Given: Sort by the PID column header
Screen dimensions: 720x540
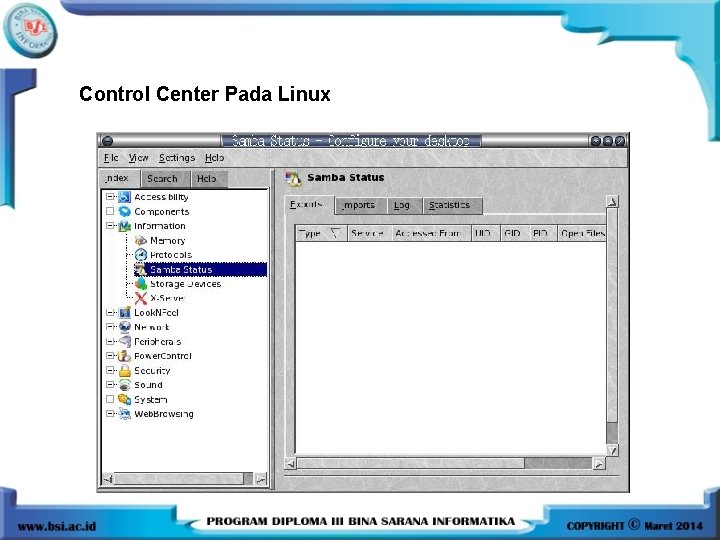Looking at the screenshot, I should (x=543, y=233).
